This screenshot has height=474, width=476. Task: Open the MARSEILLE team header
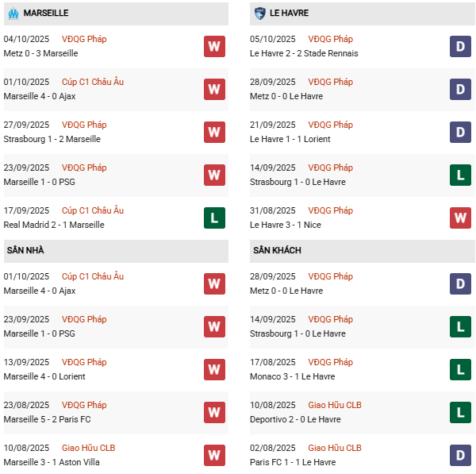46,13
